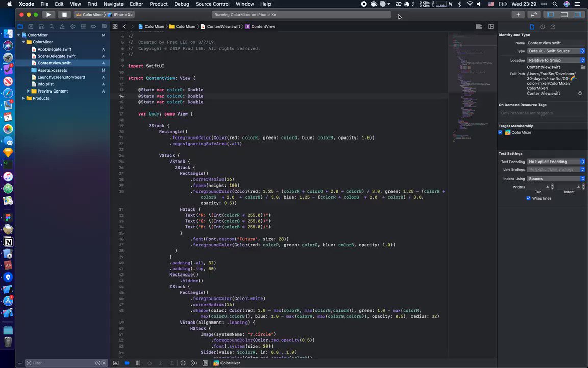The height and width of the screenshot is (368, 588).
Task: Toggle the Wrap lines checkbox
Action: click(x=528, y=198)
